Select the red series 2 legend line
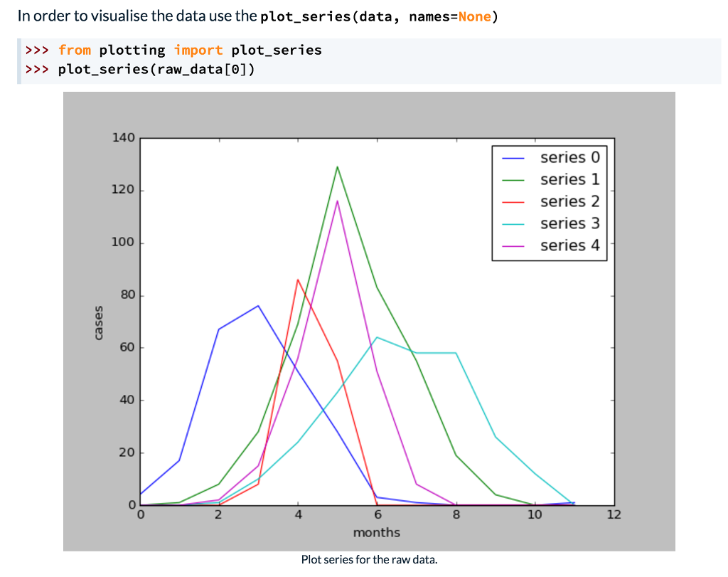The width and height of the screenshot is (728, 577). 514,201
